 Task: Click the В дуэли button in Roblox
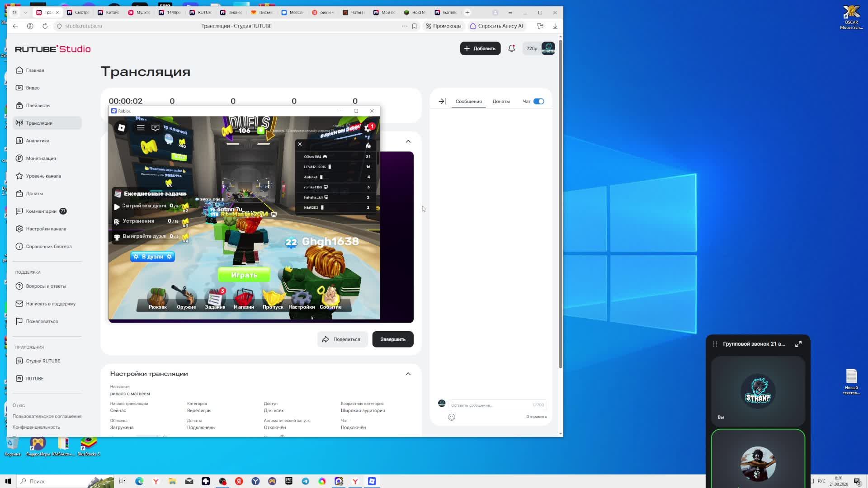153,257
